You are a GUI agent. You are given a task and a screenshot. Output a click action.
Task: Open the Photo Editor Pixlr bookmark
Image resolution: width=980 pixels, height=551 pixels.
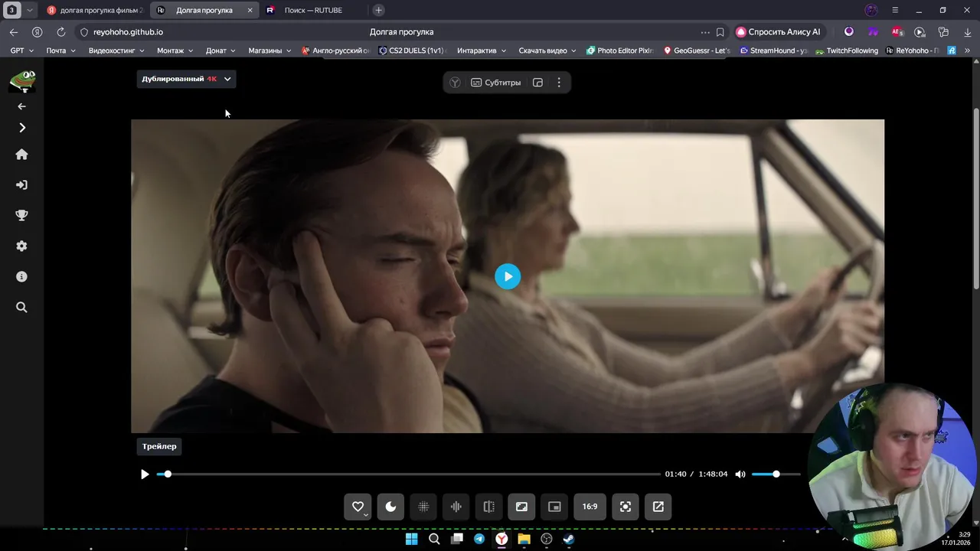[619, 51]
